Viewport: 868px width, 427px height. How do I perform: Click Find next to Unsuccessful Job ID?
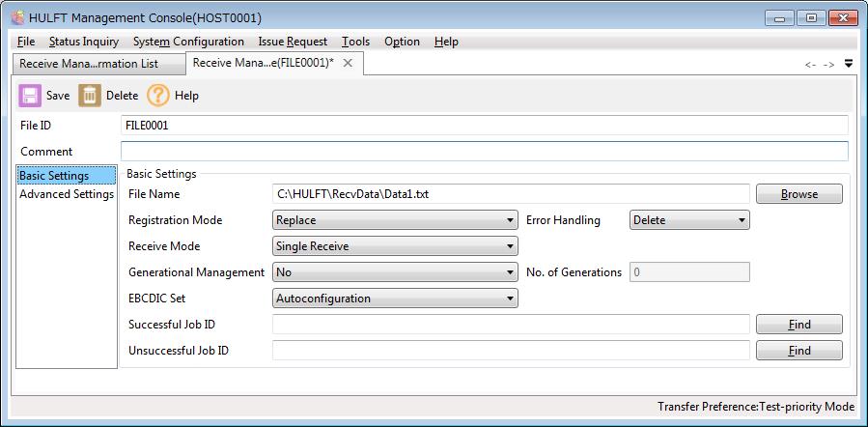[x=799, y=351]
